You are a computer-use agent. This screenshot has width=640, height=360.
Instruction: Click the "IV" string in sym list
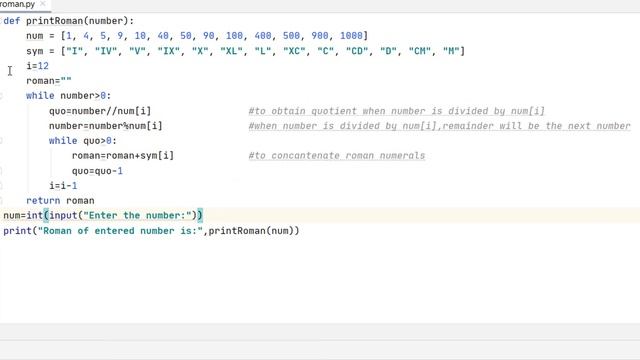[x=106, y=51]
